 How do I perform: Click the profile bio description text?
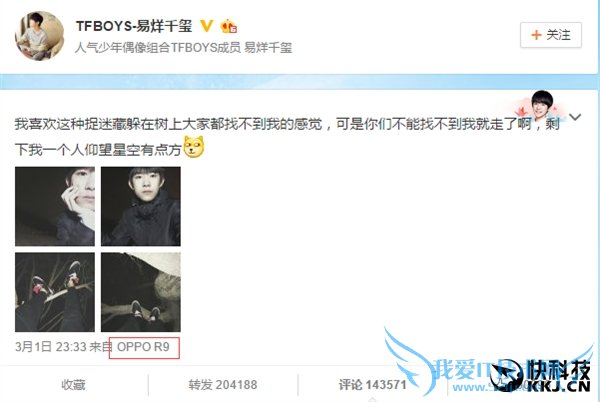tap(183, 48)
